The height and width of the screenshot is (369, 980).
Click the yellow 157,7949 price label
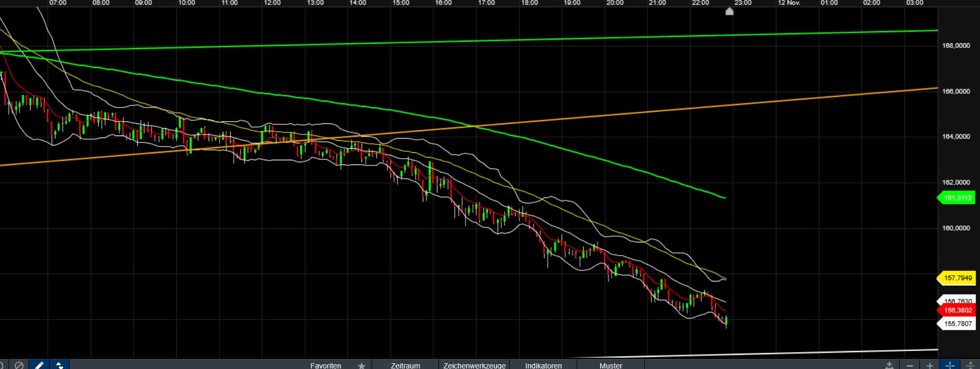tap(957, 278)
